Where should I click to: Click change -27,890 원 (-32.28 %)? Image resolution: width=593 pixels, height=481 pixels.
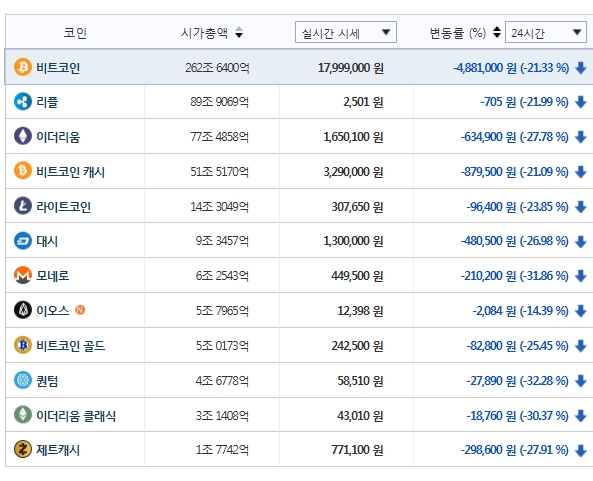coord(518,381)
